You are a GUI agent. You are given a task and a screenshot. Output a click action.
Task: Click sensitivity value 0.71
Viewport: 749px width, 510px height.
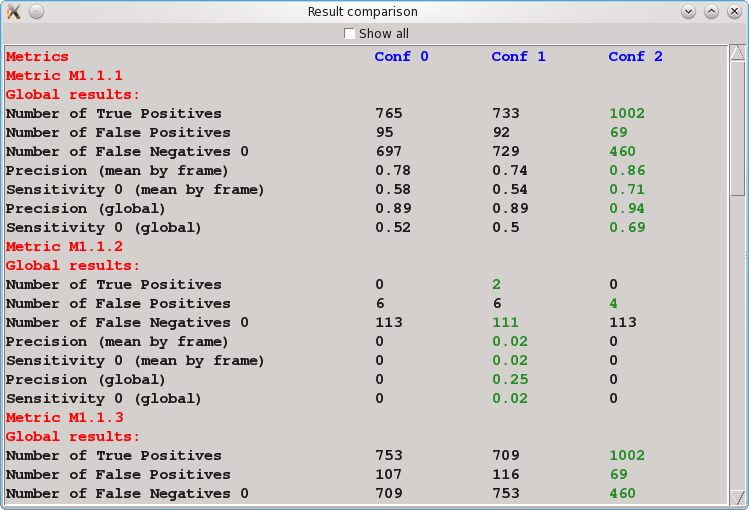point(627,190)
